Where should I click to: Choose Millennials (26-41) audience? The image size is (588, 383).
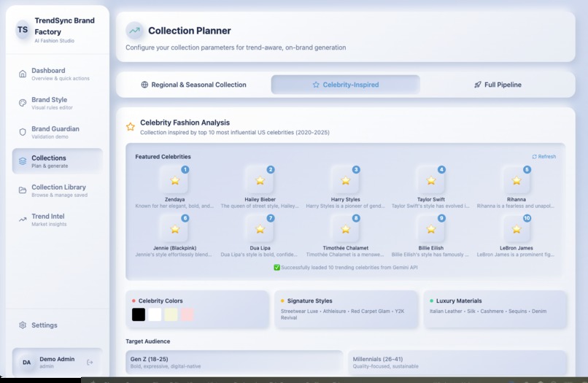[x=457, y=363]
